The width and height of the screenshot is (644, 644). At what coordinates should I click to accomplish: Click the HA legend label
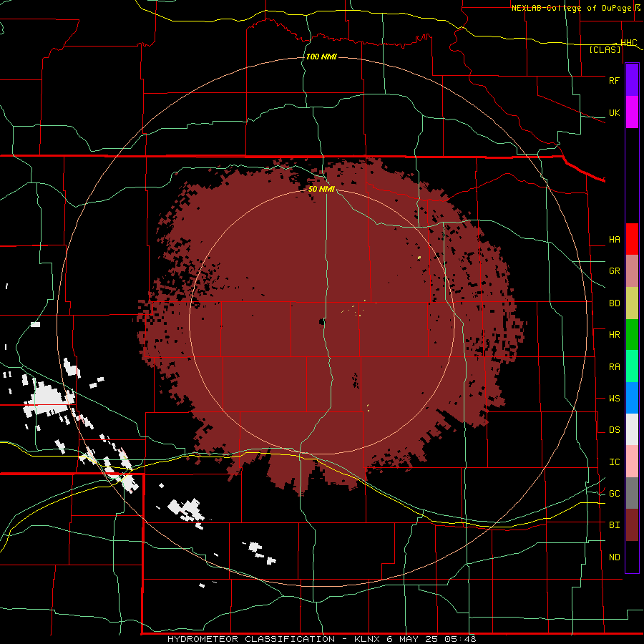(x=614, y=240)
